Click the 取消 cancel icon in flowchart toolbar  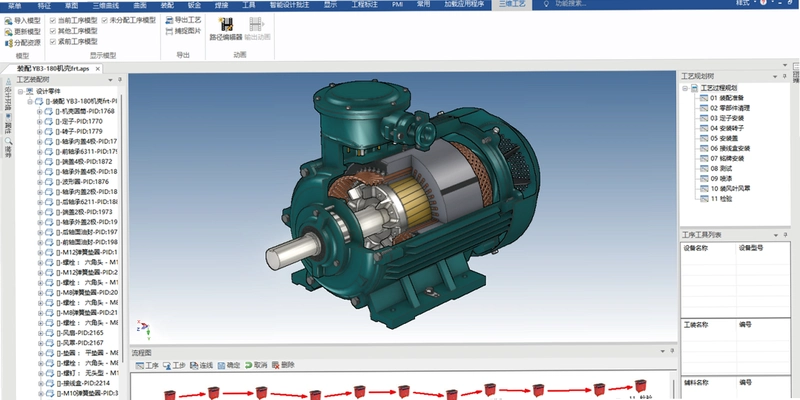click(x=248, y=365)
